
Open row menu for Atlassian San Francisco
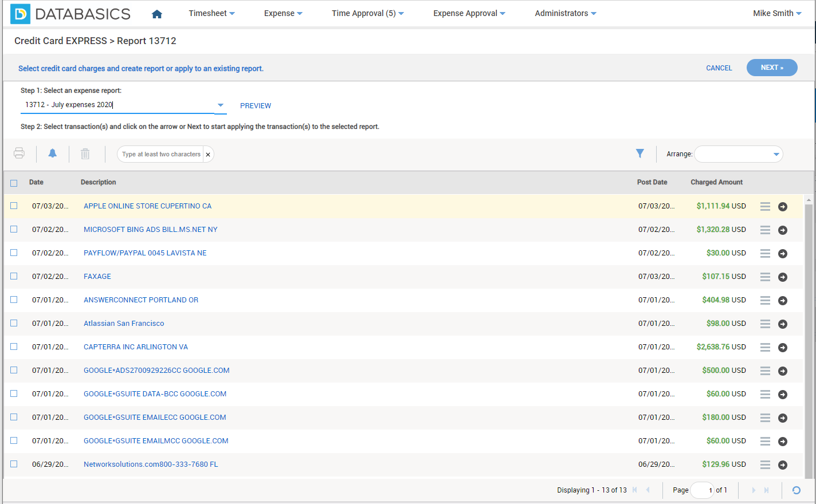[x=765, y=324]
